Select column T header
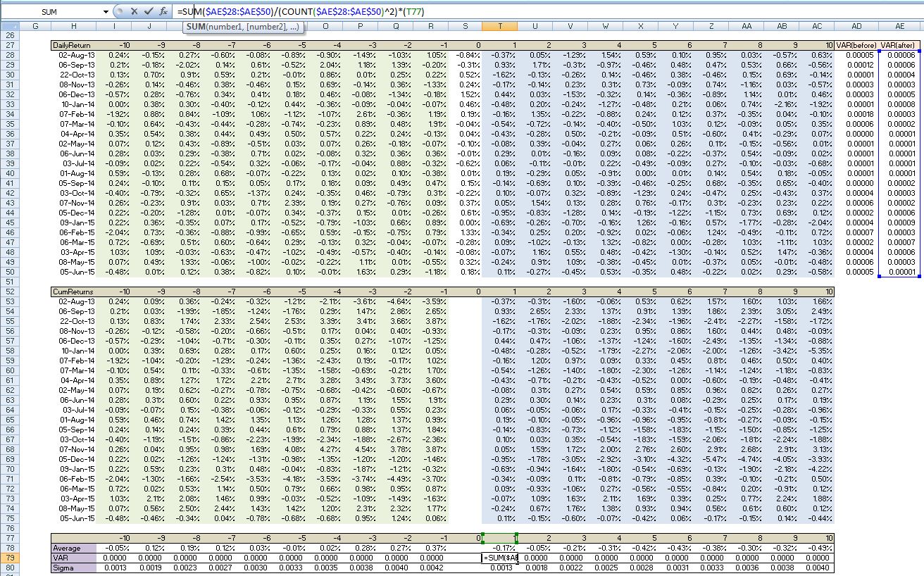Screen dimensions: 924x576 click(500, 27)
